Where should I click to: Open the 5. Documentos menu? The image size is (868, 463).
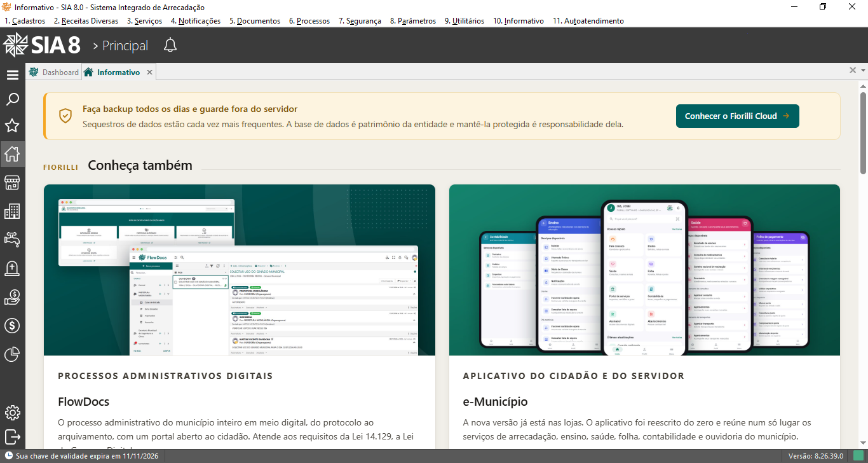coord(255,21)
